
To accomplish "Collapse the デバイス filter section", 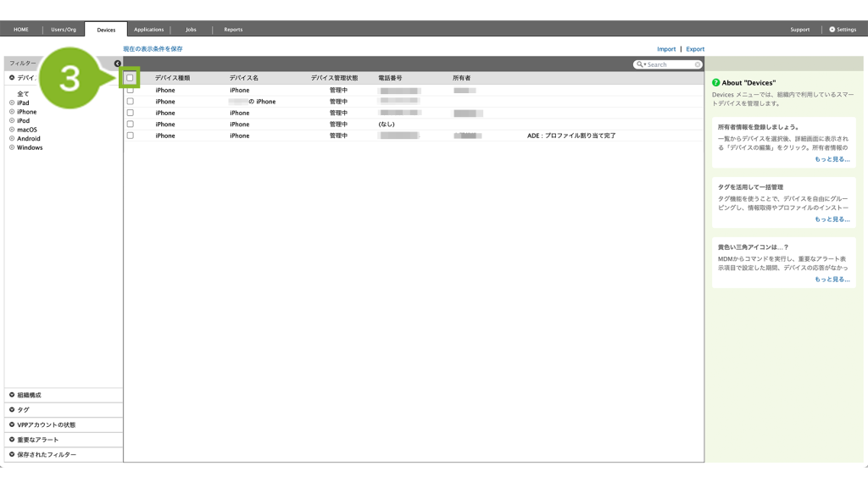I will 12,77.
